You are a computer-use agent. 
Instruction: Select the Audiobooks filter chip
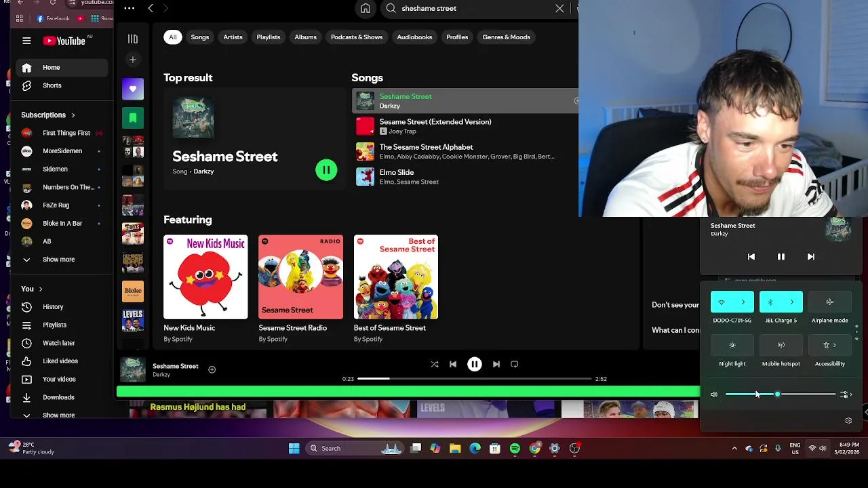click(414, 37)
